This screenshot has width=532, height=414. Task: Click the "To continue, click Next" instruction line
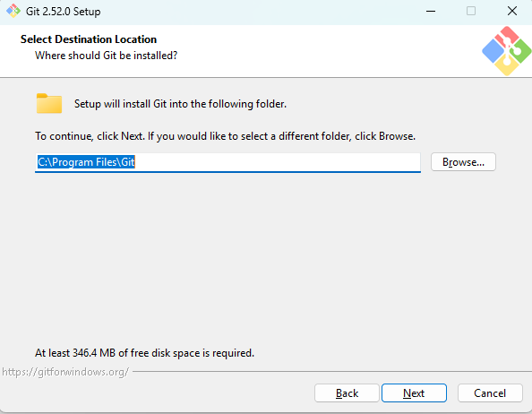tap(226, 136)
